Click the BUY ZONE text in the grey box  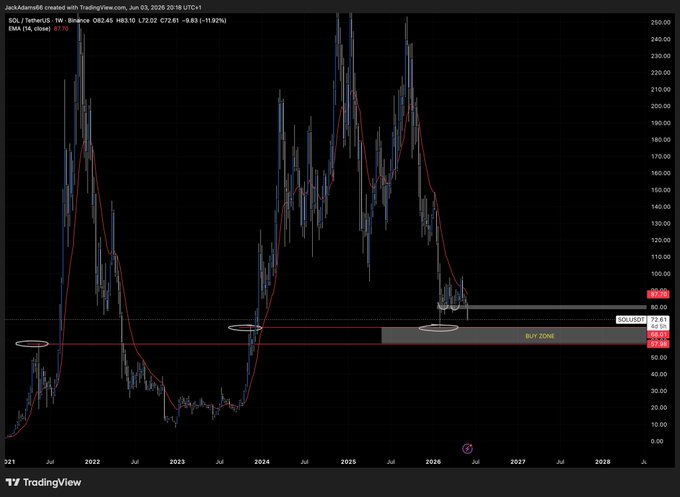click(x=539, y=336)
